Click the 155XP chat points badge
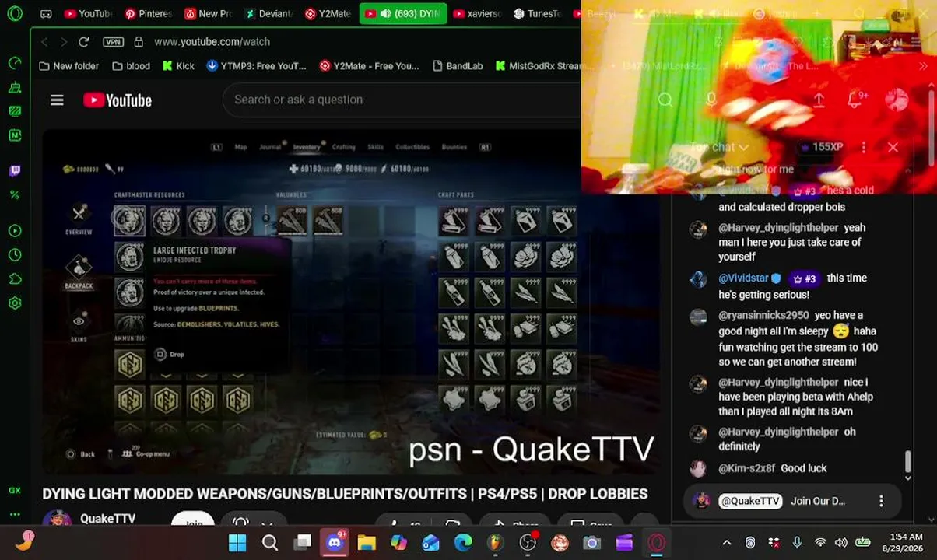This screenshot has width=937, height=560. click(x=822, y=147)
